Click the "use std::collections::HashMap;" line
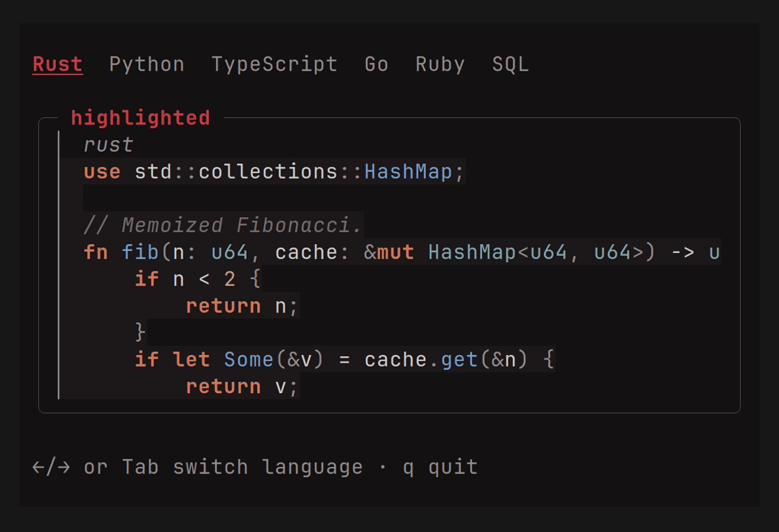 click(x=275, y=172)
